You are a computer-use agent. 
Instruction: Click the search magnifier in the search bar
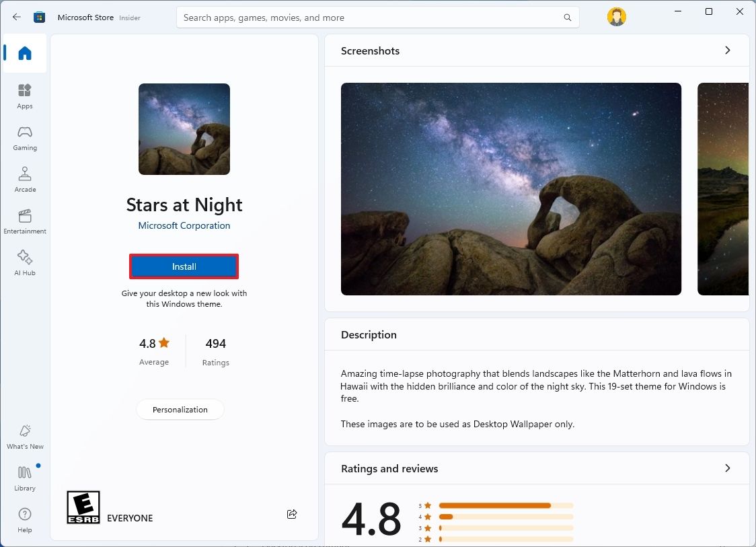pyautogui.click(x=567, y=17)
